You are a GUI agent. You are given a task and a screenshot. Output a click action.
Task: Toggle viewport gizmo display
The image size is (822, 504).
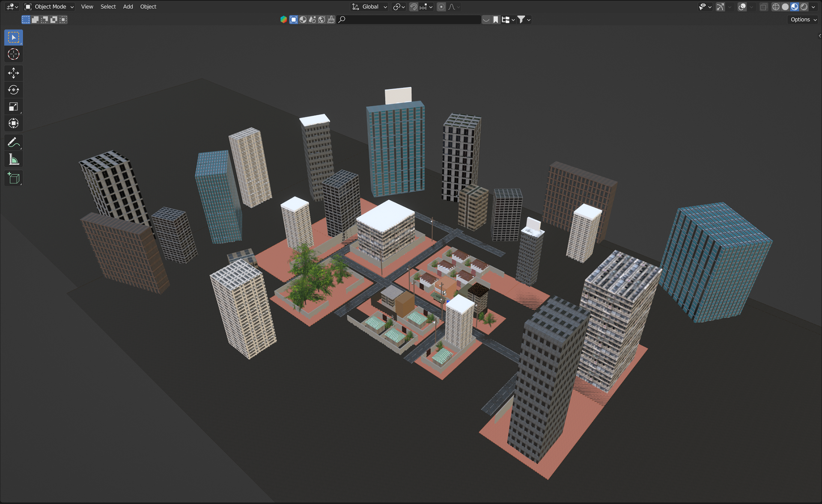pos(720,7)
